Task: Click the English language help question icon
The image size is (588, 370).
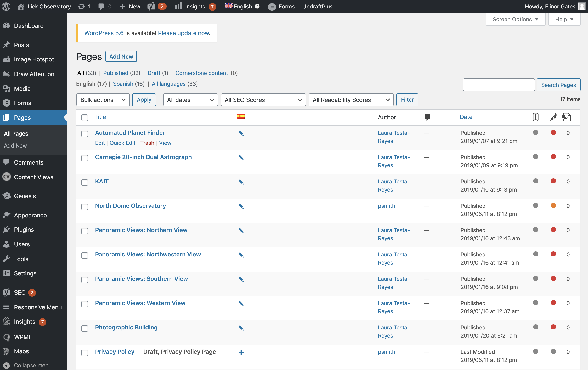Action: (x=257, y=6)
